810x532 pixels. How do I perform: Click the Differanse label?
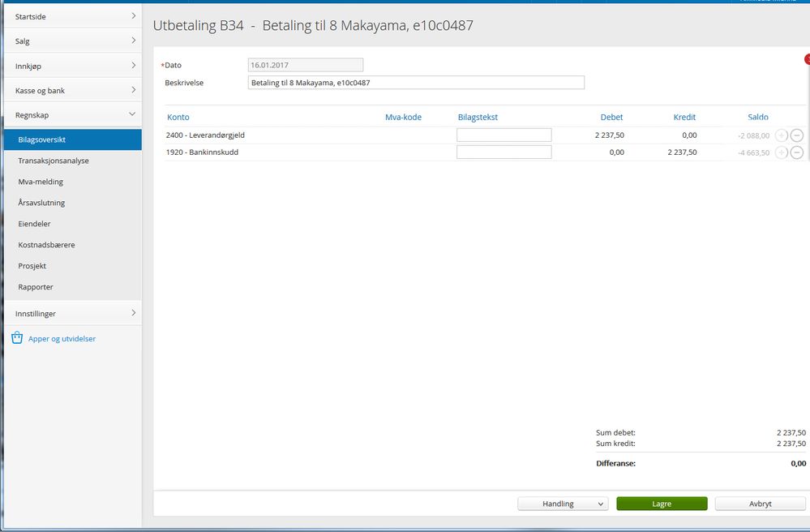[x=615, y=464]
